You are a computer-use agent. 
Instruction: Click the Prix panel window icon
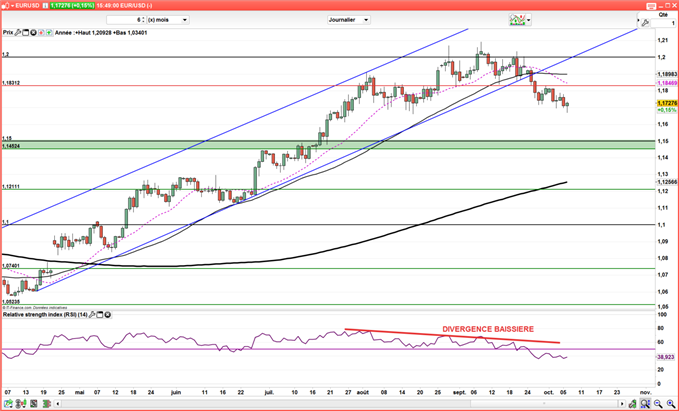click(26, 32)
